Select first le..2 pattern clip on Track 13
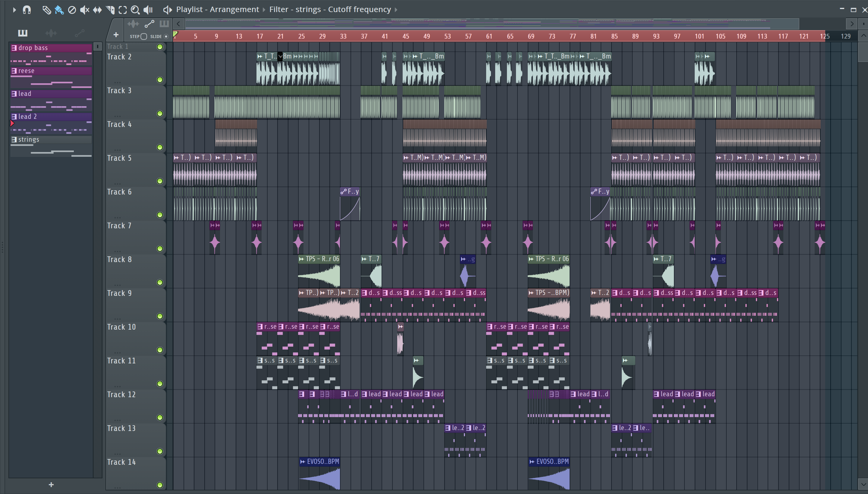Screen dimensions: 868x494 455,440
